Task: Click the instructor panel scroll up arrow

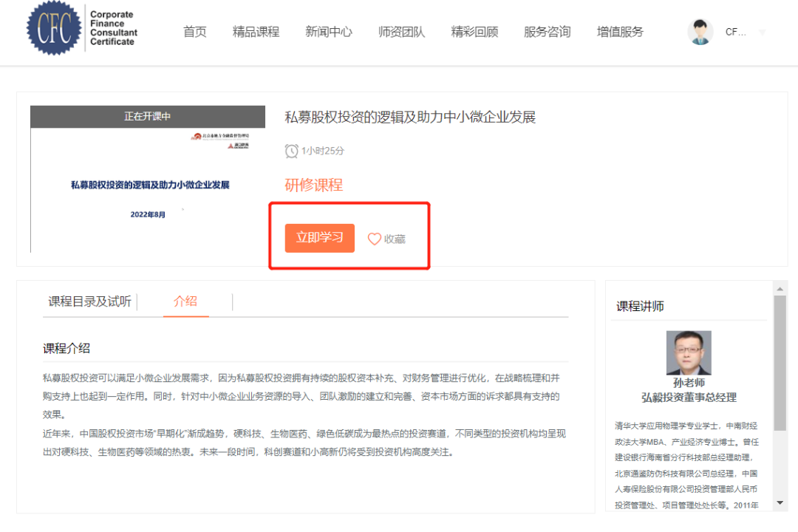Action: (780, 289)
